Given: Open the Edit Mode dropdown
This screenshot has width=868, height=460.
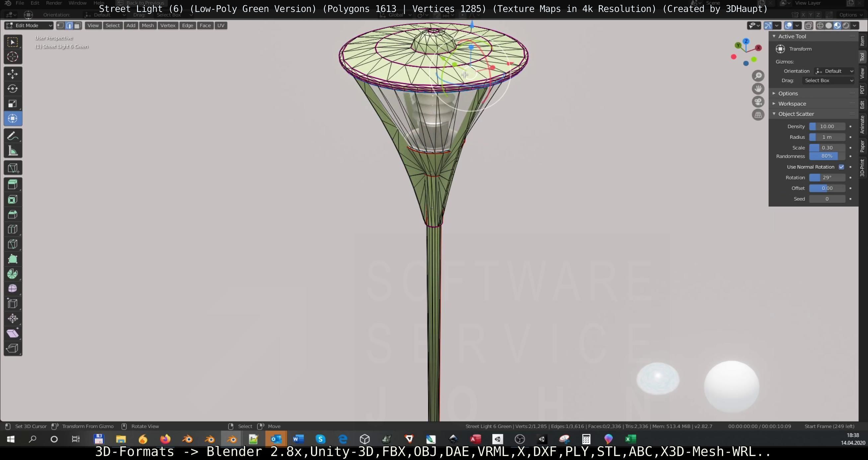Looking at the screenshot, I should 29,26.
